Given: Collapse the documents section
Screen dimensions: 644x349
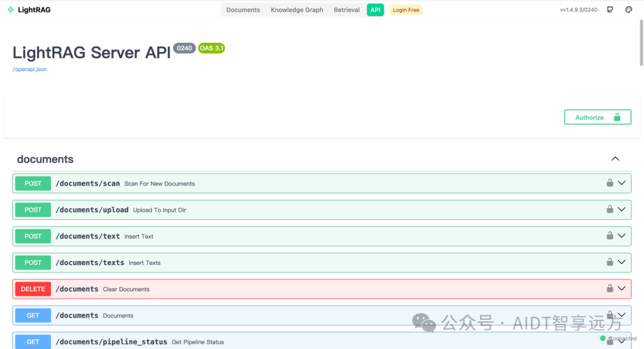Looking at the screenshot, I should (615, 159).
